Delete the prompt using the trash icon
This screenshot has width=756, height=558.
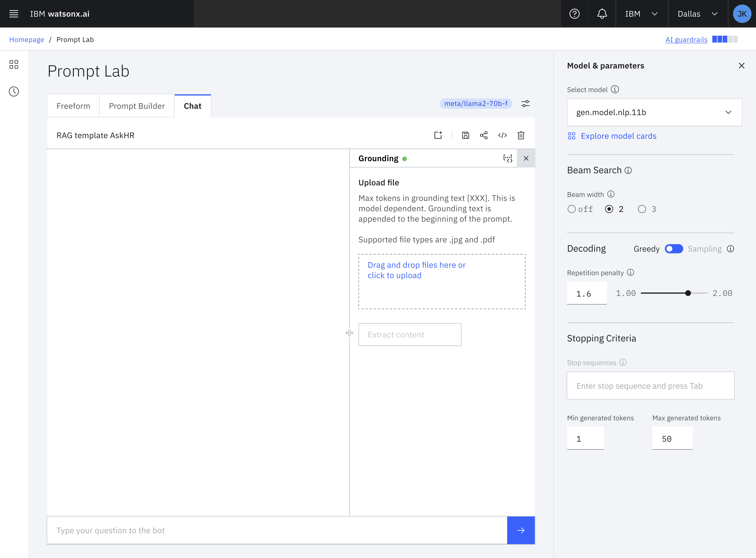pyautogui.click(x=521, y=135)
